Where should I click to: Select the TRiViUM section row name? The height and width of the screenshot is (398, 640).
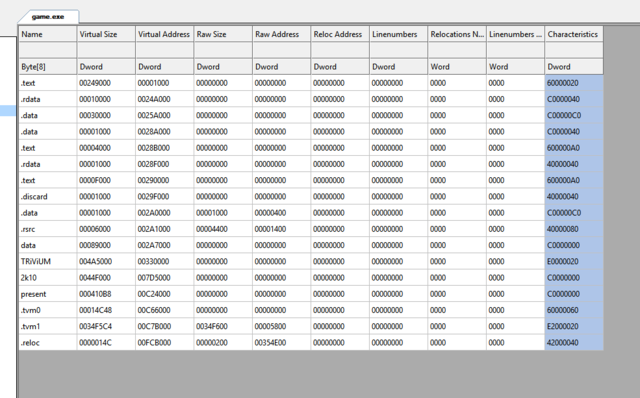[x=36, y=261]
